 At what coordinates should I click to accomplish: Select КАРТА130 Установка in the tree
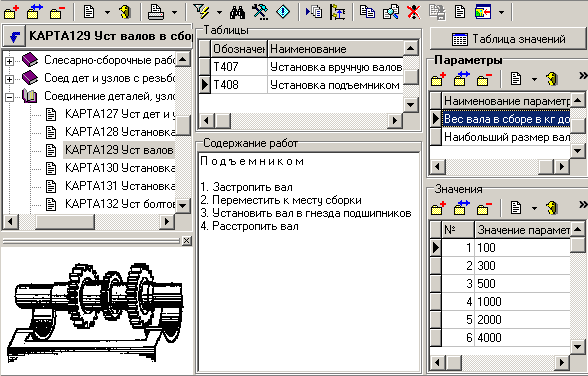[120, 168]
